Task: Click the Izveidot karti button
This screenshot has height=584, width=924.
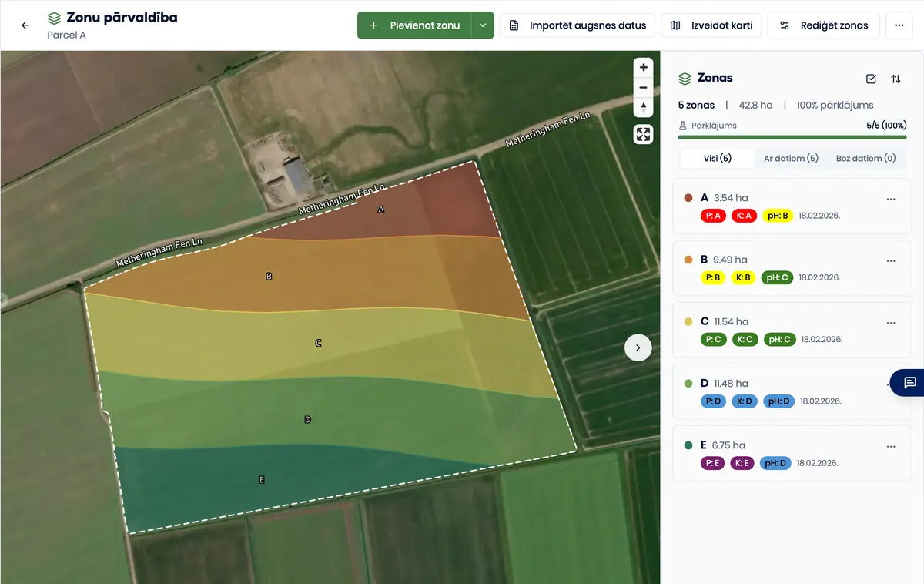Action: 711,25
